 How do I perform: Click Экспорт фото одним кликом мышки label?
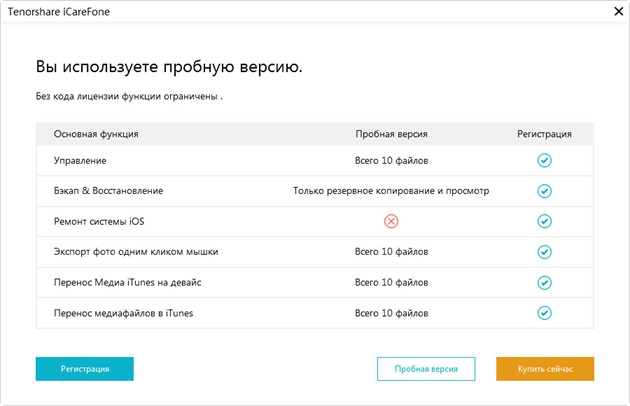[x=136, y=252]
